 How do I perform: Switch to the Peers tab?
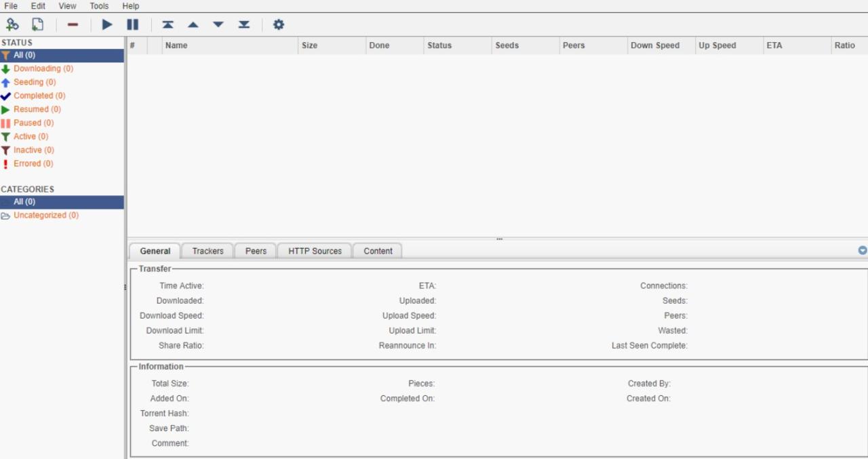(x=256, y=251)
